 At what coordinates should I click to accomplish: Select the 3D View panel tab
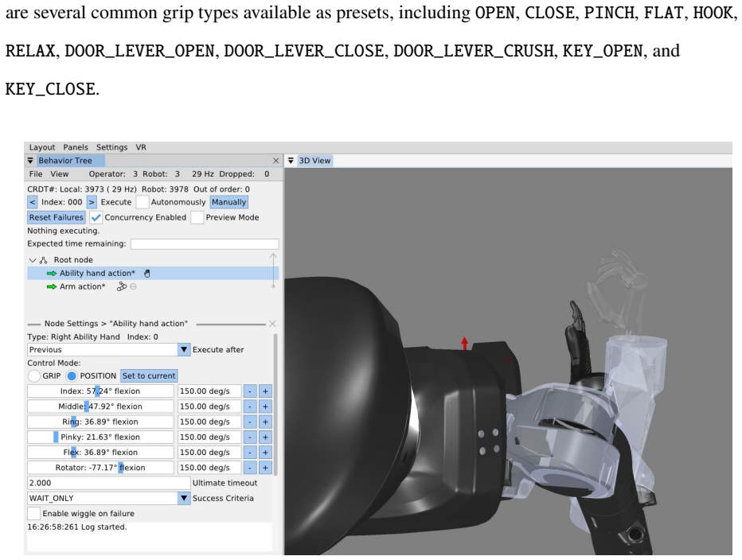click(314, 161)
